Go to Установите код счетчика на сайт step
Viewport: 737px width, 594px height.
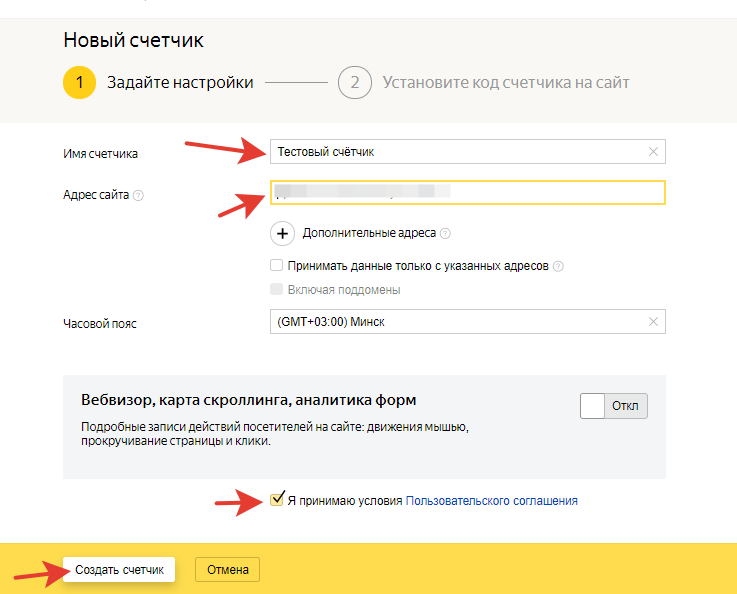click(505, 82)
